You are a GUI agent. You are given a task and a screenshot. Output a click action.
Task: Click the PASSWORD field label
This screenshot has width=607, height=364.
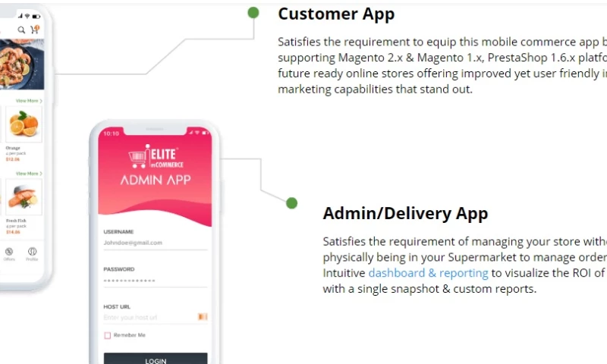pyautogui.click(x=119, y=269)
